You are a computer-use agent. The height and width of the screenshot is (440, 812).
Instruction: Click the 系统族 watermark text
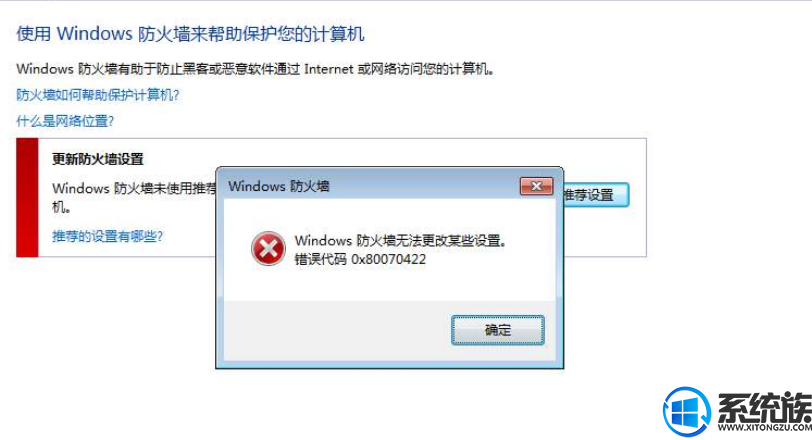click(764, 407)
